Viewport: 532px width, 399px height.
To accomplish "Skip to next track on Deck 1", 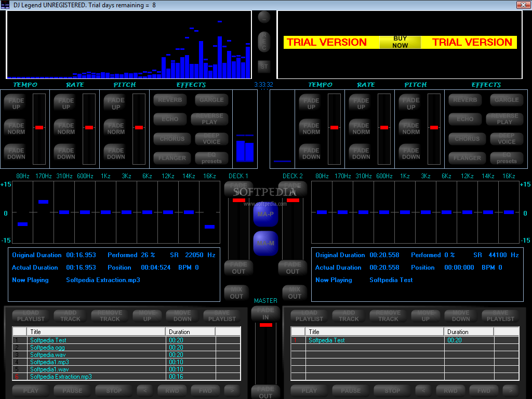I will pos(232,391).
